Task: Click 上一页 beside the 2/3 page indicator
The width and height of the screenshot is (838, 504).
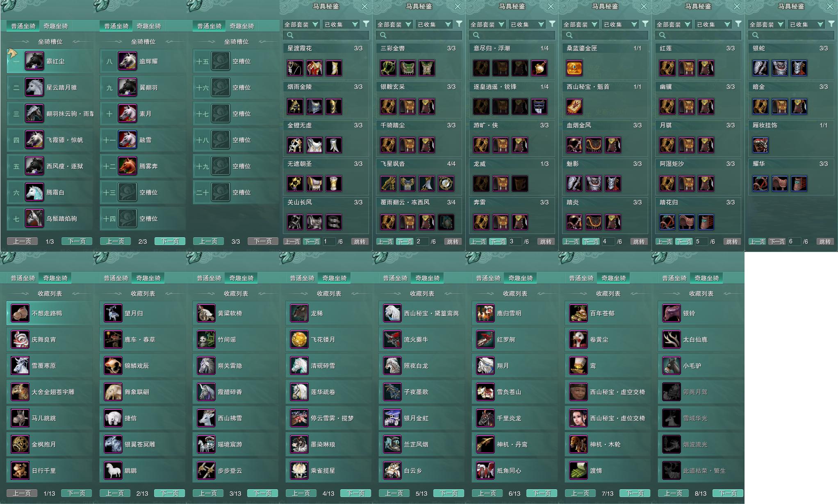Action: pyautogui.click(x=115, y=241)
